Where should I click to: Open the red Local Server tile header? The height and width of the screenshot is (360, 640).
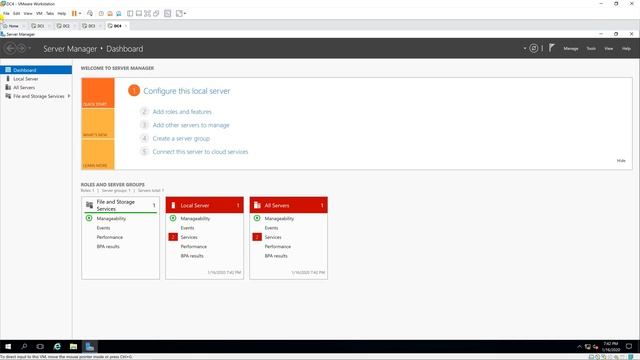[x=204, y=205]
